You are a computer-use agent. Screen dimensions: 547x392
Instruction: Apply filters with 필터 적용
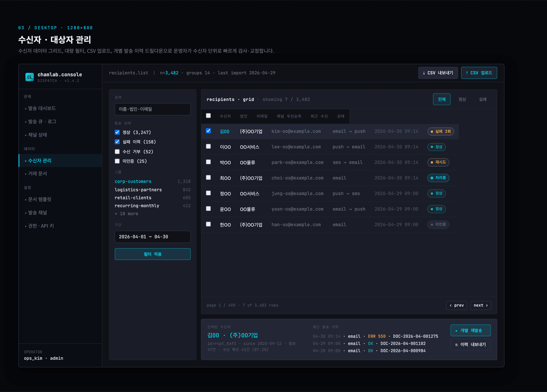pos(153,254)
